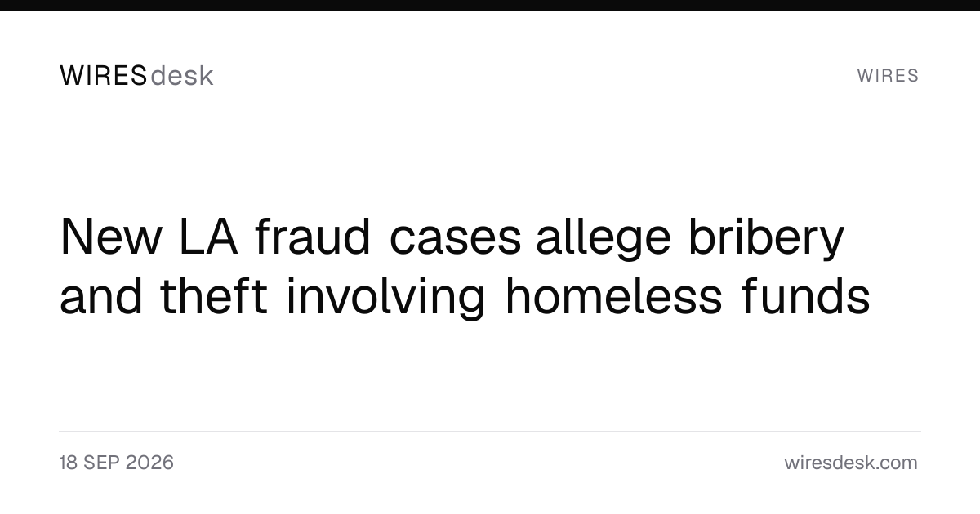Screen dimensions: 980x514
Task: Click the word "funds" in headline
Action: point(806,295)
